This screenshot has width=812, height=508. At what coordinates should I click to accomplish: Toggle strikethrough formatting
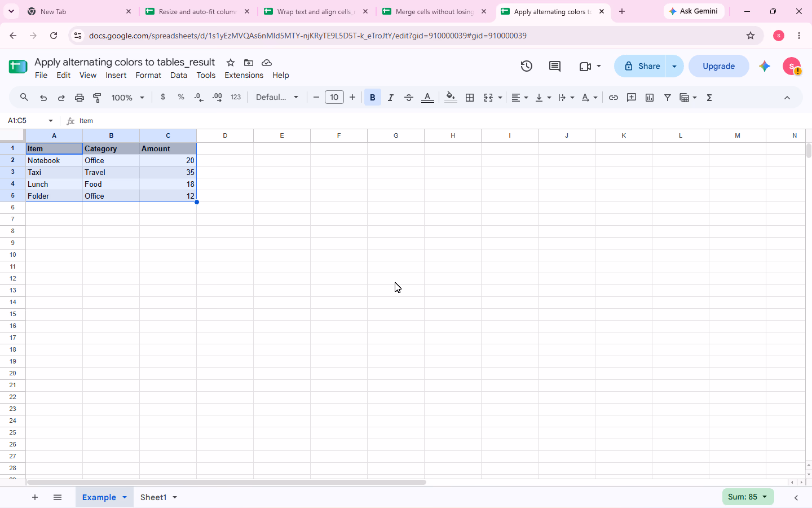408,98
